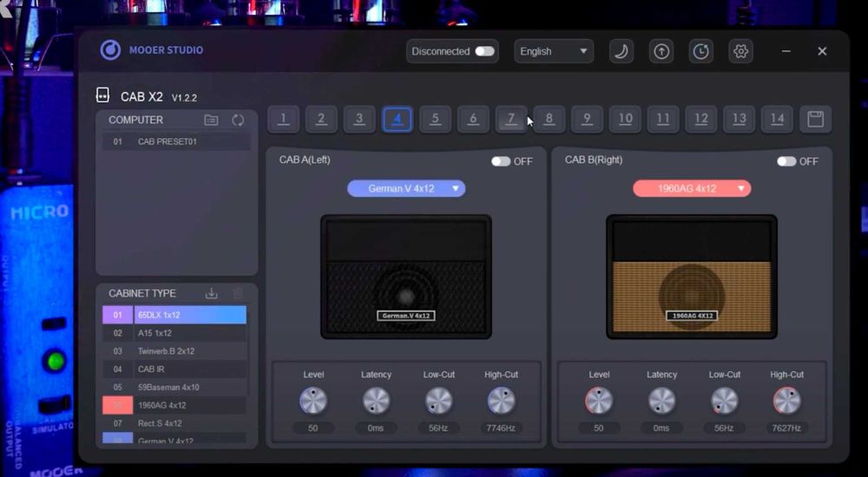
Task: Select preset slot 2
Action: tap(321, 119)
